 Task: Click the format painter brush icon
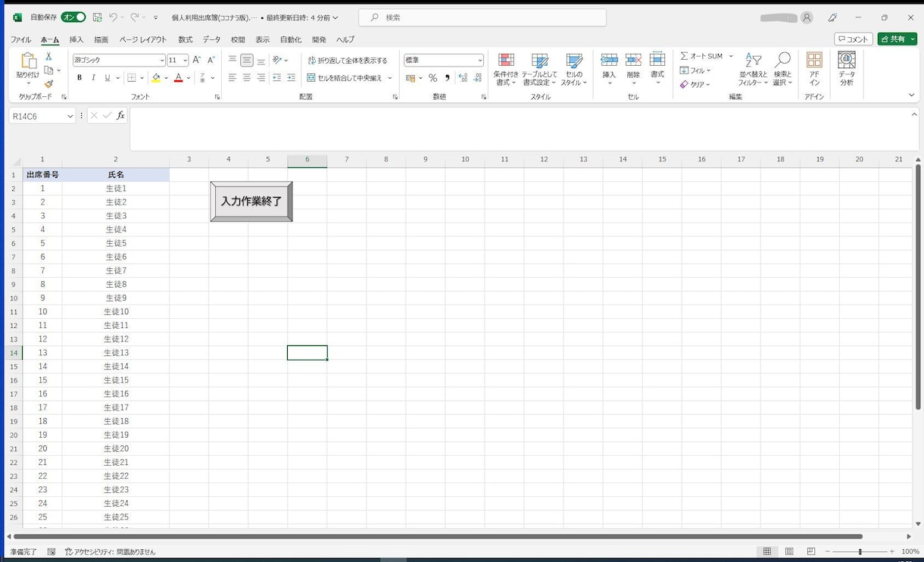[48, 84]
